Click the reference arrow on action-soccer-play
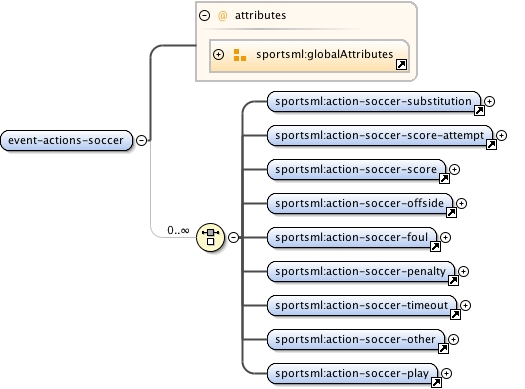The width and height of the screenshot is (525, 389). click(x=436, y=382)
